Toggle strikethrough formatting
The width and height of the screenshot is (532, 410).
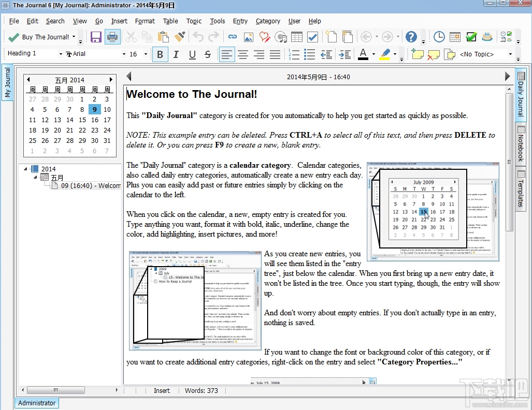[x=208, y=54]
